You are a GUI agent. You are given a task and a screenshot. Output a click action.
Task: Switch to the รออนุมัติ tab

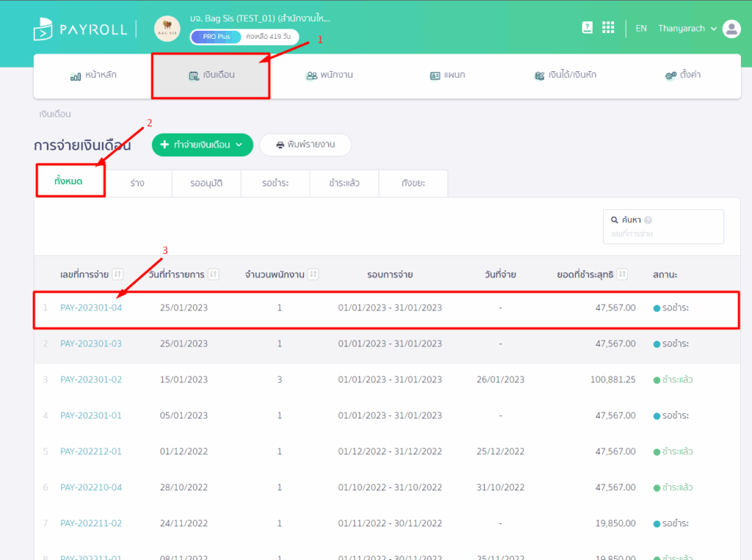pyautogui.click(x=206, y=183)
